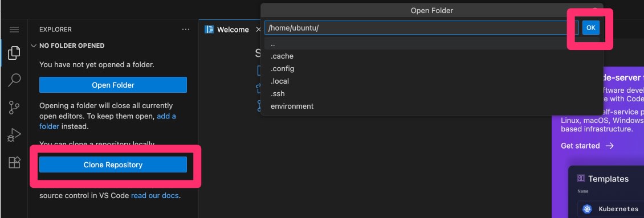The image size is (644, 218).
Task: Select the .ssh folder entry
Action: pyautogui.click(x=431, y=93)
